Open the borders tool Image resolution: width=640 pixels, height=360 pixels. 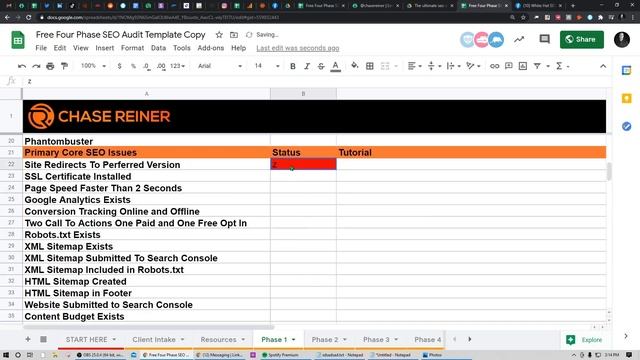point(370,66)
